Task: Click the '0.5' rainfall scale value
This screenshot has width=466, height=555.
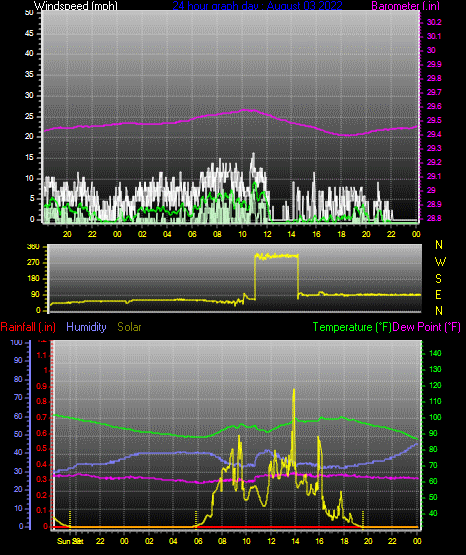Action: (x=42, y=448)
